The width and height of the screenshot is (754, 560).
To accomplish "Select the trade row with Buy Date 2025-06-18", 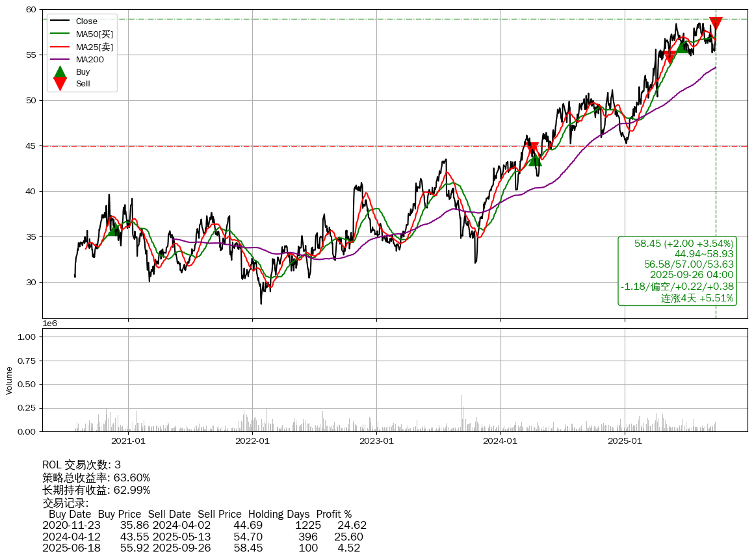I will tap(204, 548).
